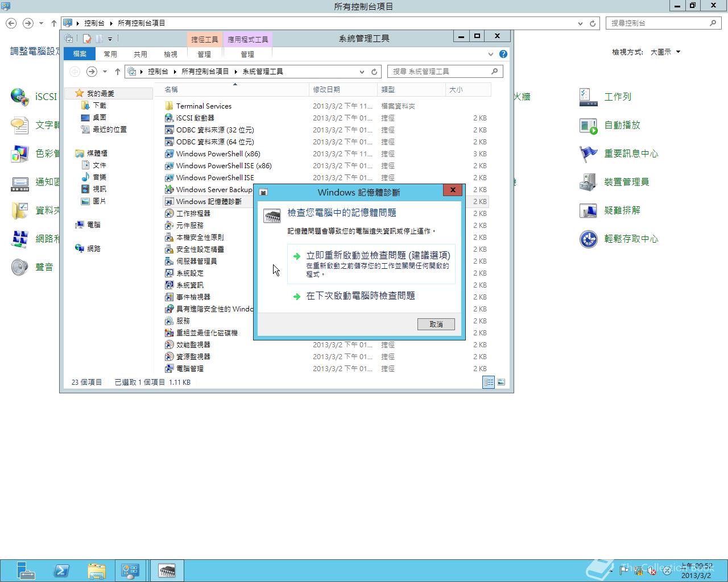Select 桌面 in navigation pane

100,117
